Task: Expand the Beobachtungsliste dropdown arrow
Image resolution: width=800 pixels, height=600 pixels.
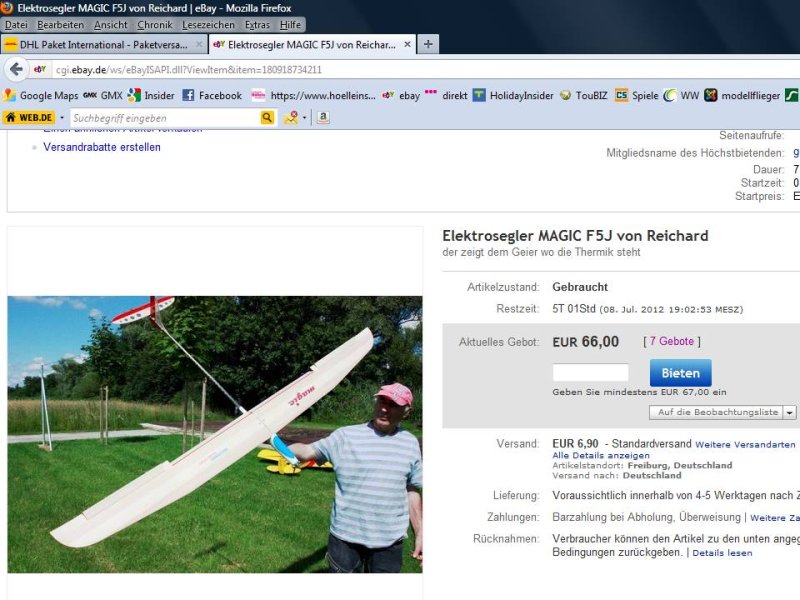Action: click(789, 412)
